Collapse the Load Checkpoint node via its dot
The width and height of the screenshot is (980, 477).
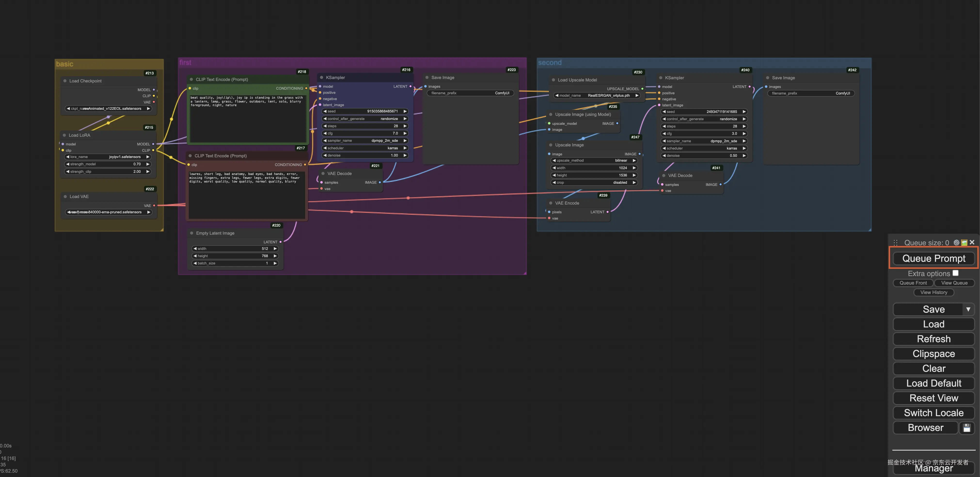tap(65, 81)
